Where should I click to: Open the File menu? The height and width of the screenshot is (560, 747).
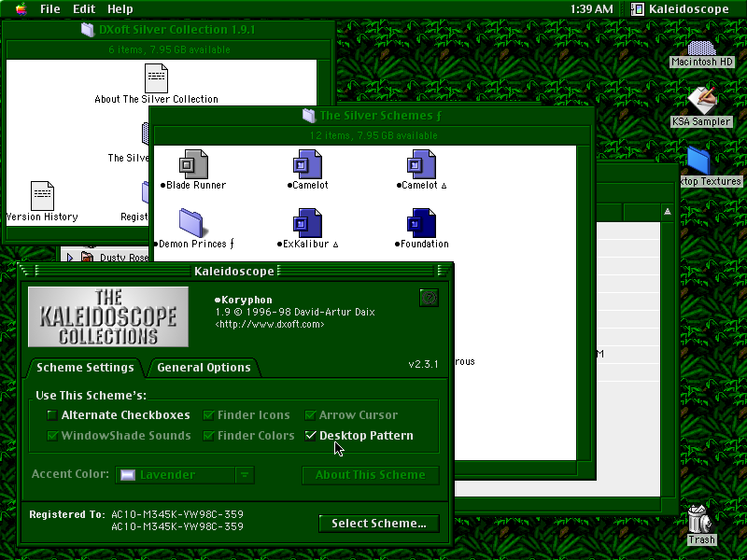click(x=50, y=9)
